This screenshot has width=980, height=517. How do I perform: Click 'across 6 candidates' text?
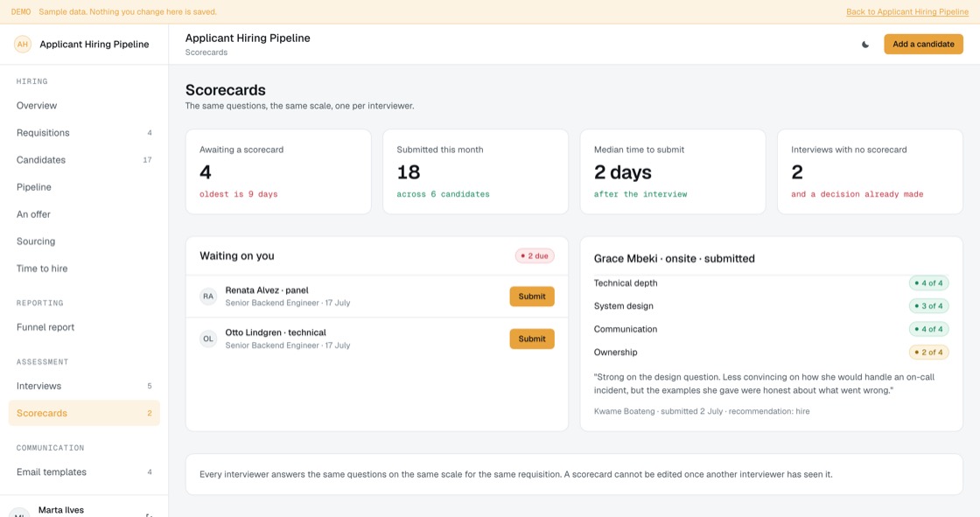click(x=443, y=194)
